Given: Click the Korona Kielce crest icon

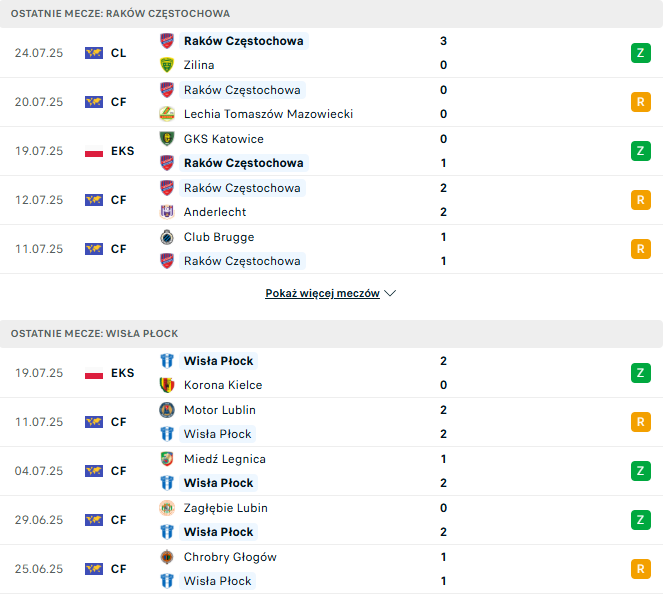Looking at the screenshot, I should tap(167, 385).
